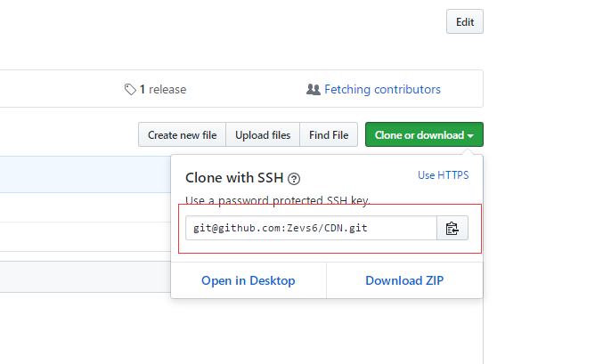Open Find File
This screenshot has height=364, width=611.
[329, 134]
